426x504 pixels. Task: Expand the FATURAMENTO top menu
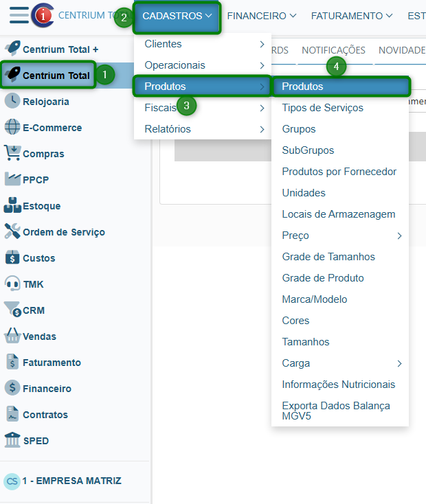pos(351,16)
